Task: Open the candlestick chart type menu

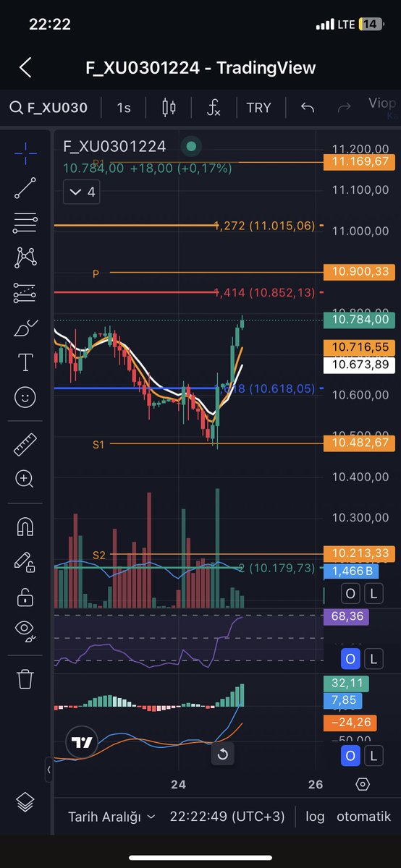Action: (169, 108)
